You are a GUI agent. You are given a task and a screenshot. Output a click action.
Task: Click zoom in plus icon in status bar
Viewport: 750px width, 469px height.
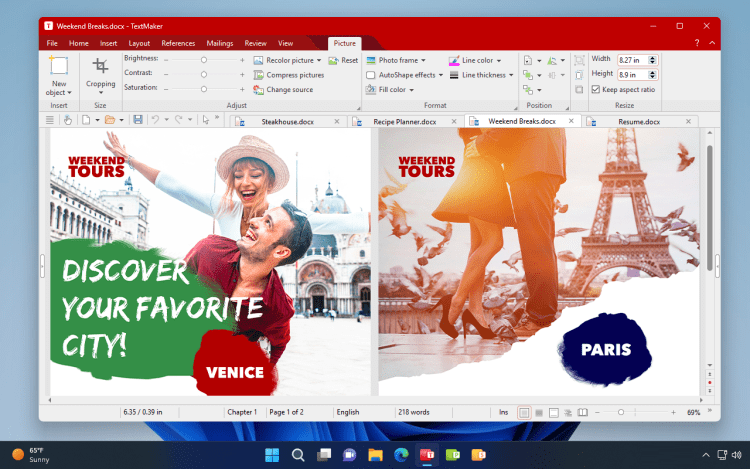pos(673,412)
